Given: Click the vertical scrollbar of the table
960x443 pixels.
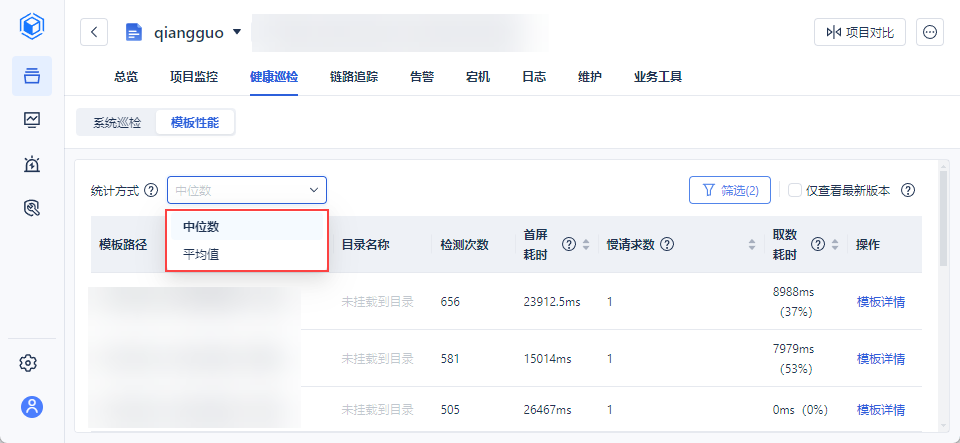Looking at the screenshot, I should tap(942, 215).
